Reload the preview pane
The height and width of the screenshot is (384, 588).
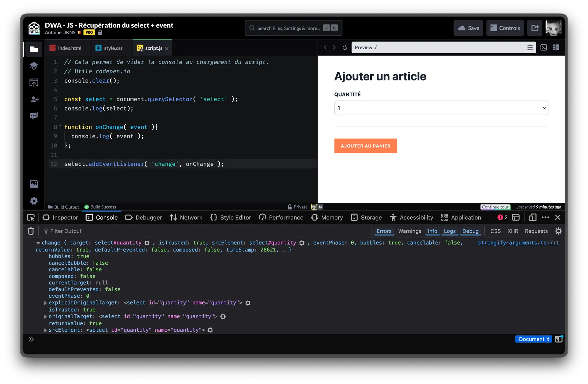tap(345, 47)
